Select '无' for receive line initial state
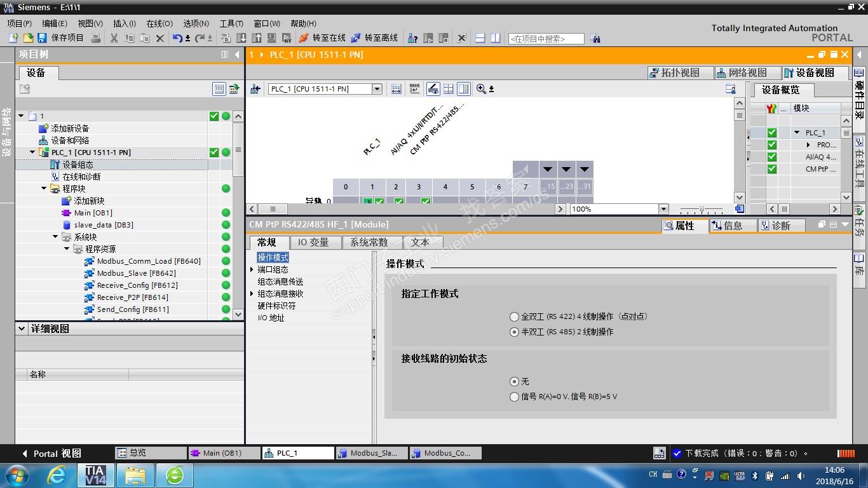Viewport: 868px width, 488px height. tap(514, 382)
